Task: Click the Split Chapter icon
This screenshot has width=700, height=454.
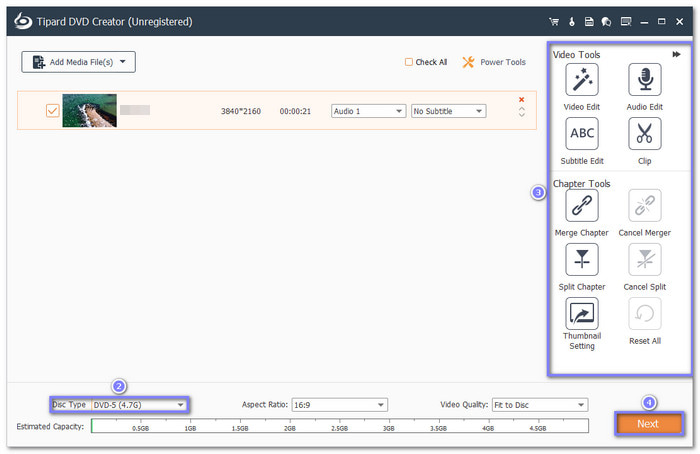Action: coord(582,259)
